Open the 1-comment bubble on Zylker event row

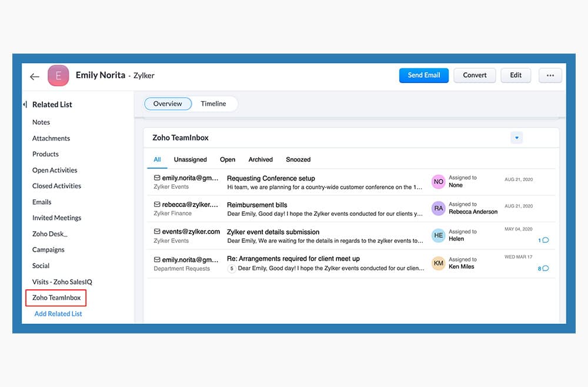(x=543, y=240)
